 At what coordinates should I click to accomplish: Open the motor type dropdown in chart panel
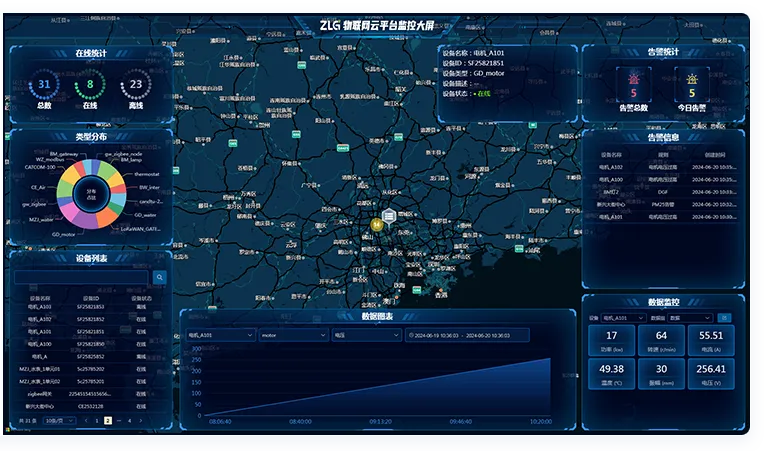coord(293,335)
